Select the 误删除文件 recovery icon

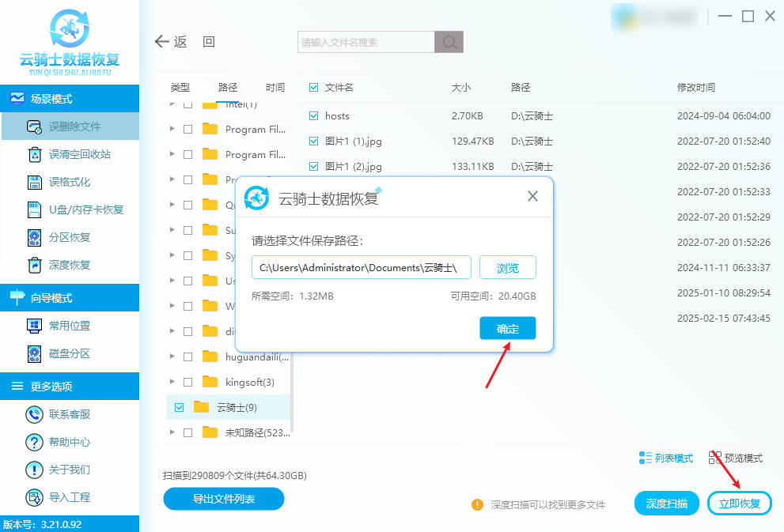[34, 126]
